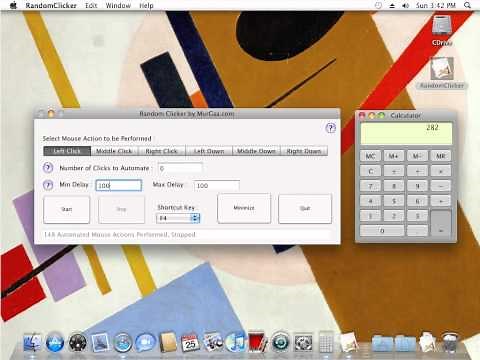
Task: Click the Max Delay input field
Action: [217, 186]
